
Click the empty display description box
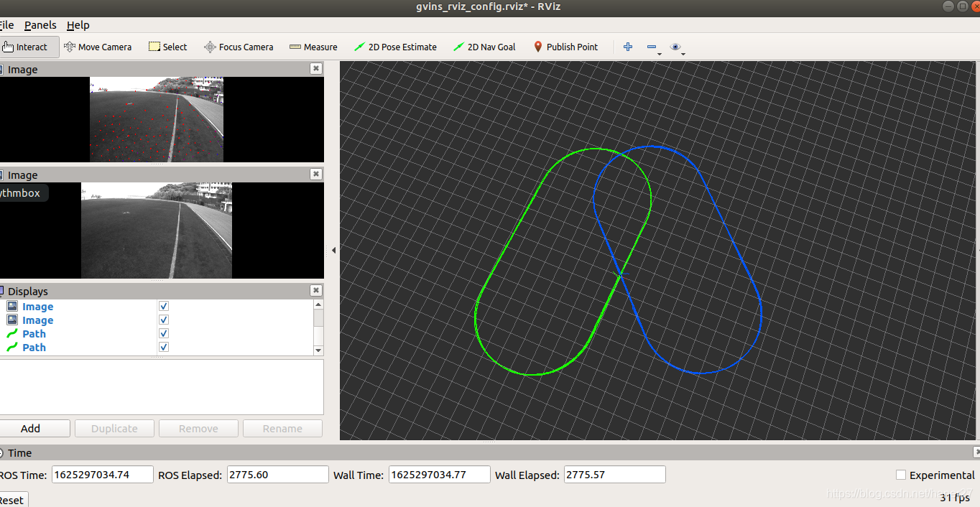(162, 387)
